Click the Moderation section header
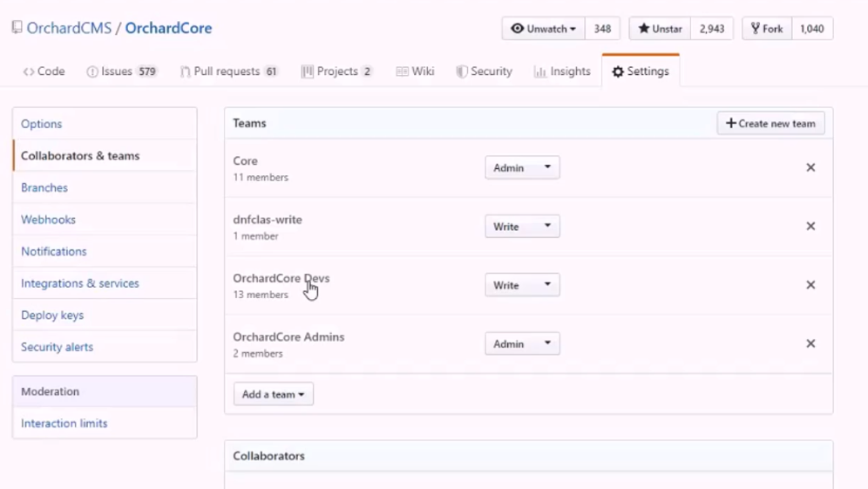Screen dimensions: 868x489 (105, 391)
